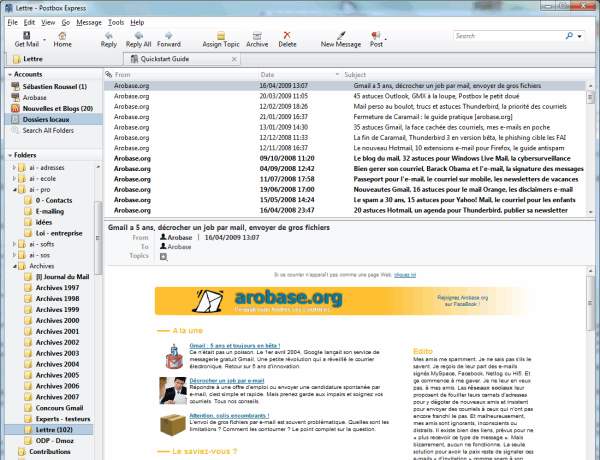Collapse the Archives folder
This screenshot has height=460, width=600.
(15, 266)
